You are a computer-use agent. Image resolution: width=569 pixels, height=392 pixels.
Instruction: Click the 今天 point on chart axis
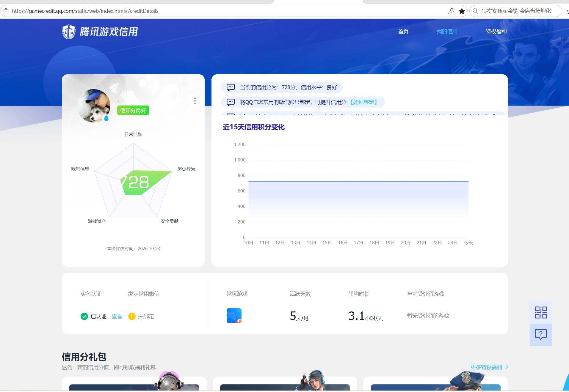(x=468, y=243)
